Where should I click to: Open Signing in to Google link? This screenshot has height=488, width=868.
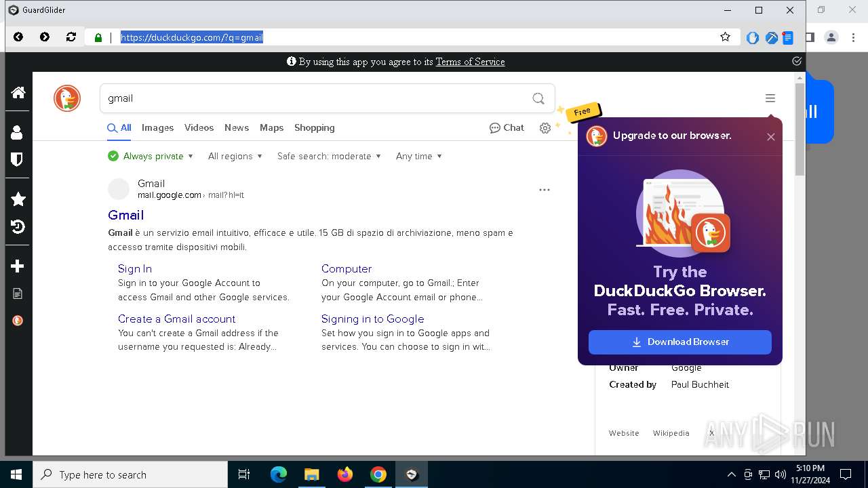coord(372,319)
